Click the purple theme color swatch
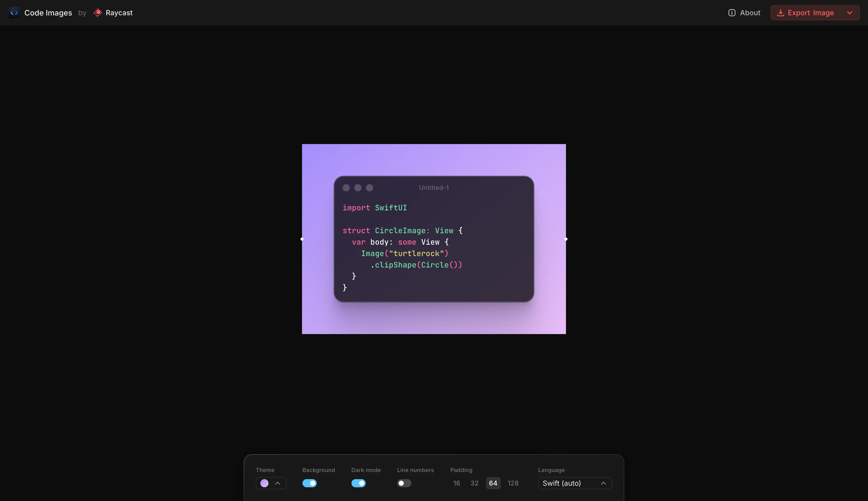 coord(264,483)
